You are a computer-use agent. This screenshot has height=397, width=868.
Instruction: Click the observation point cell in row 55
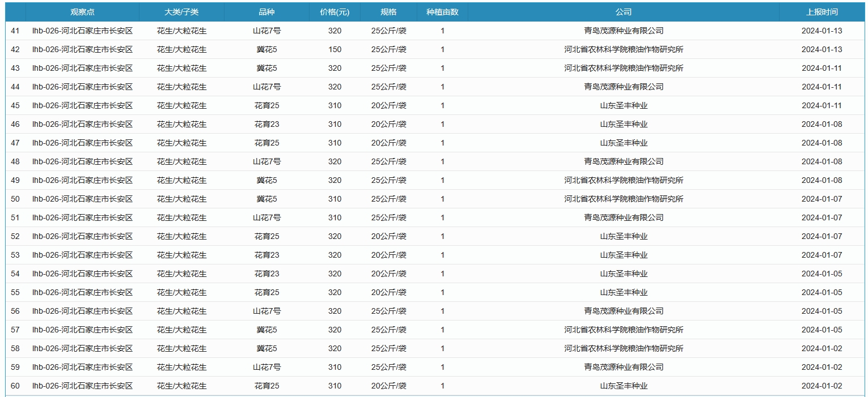click(82, 292)
